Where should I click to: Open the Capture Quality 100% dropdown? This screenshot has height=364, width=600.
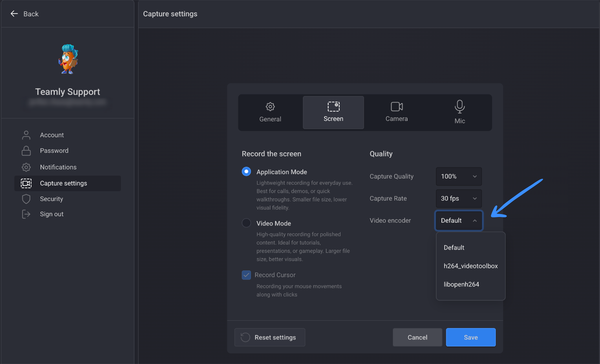[459, 176]
